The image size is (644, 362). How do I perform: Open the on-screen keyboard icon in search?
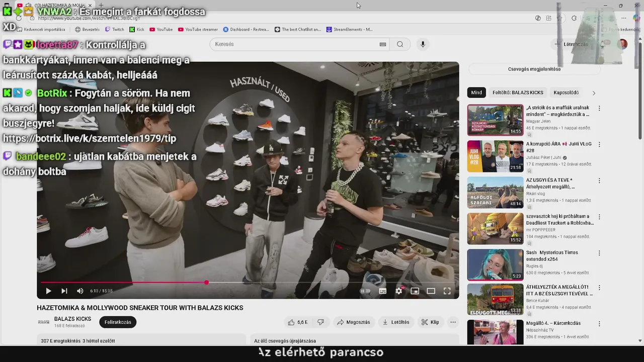tap(383, 44)
